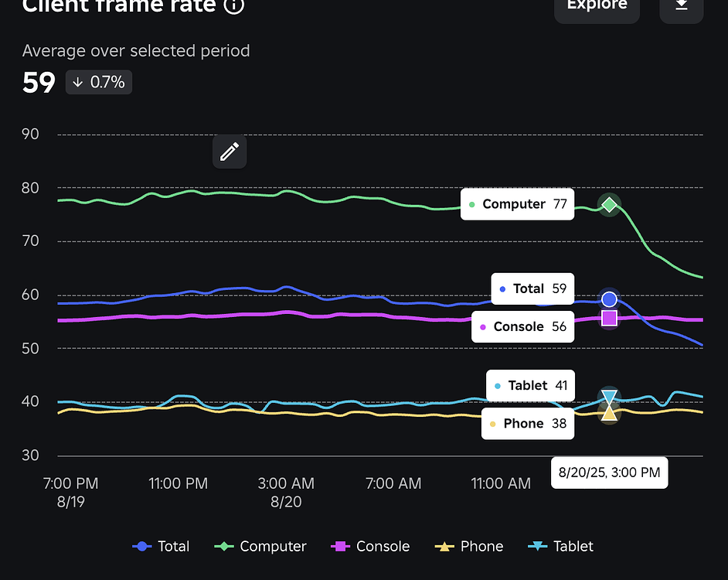Click the 'Console 56' tooltip label

[x=522, y=326]
